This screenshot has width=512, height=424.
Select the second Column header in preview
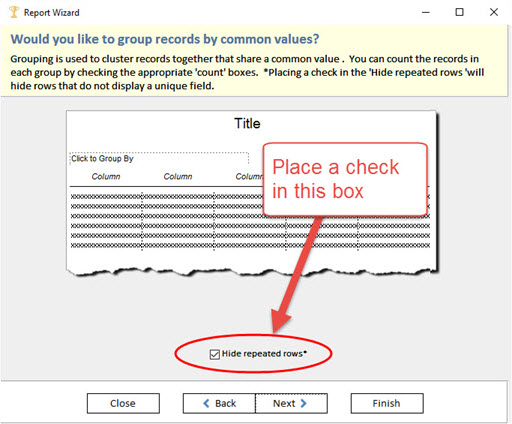[178, 176]
